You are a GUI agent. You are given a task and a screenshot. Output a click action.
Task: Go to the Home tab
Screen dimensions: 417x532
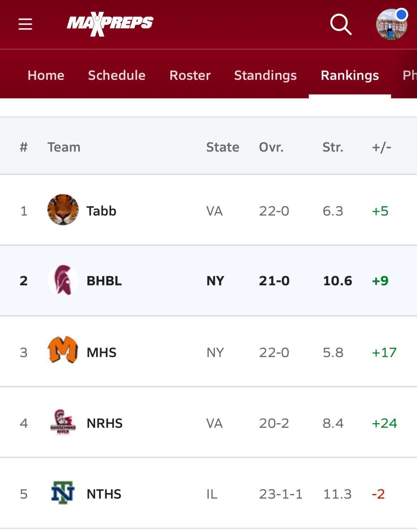click(x=46, y=75)
